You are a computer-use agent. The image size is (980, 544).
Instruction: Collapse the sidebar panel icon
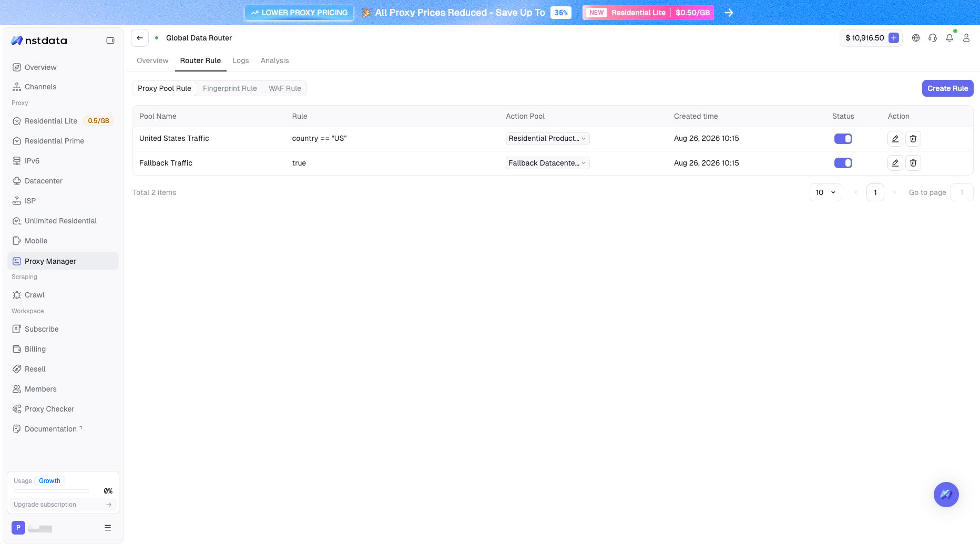coord(110,40)
